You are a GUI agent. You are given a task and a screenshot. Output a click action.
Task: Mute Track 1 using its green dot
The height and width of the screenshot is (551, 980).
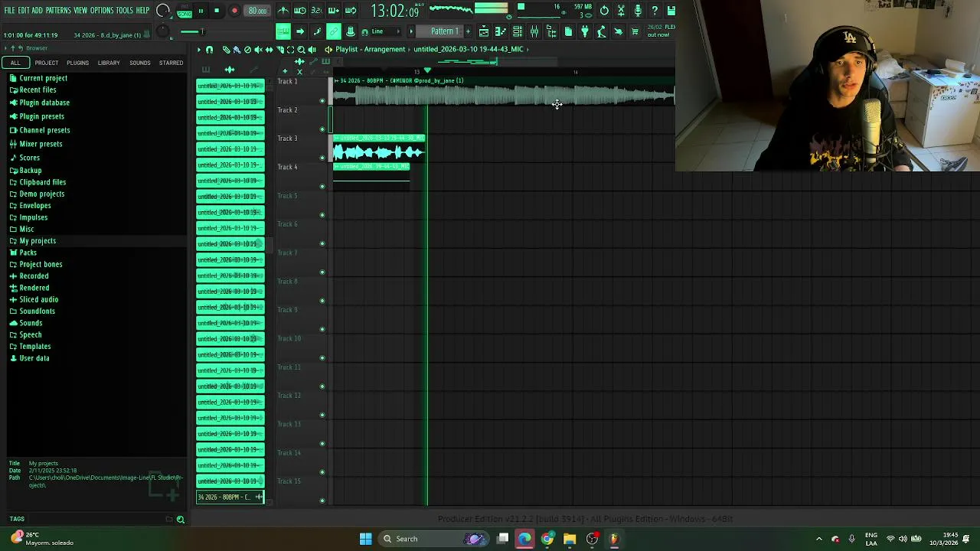click(x=322, y=100)
